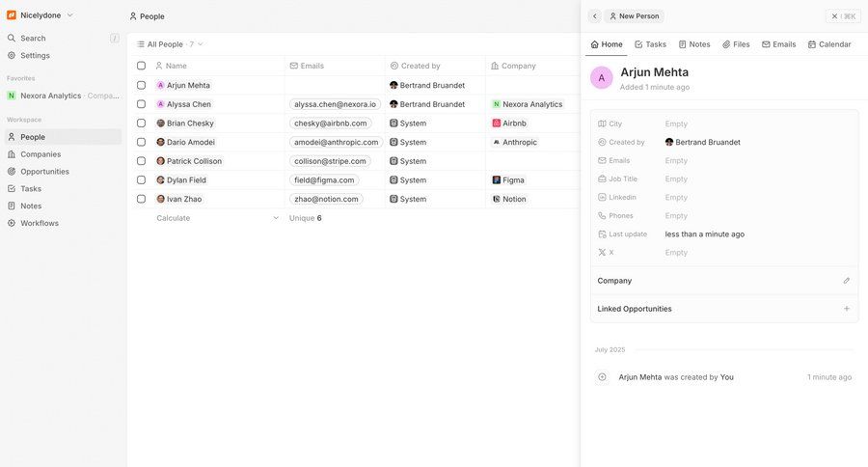Open Brian Chesky's record from the table
This screenshot has width=868, height=467.
(185, 123)
